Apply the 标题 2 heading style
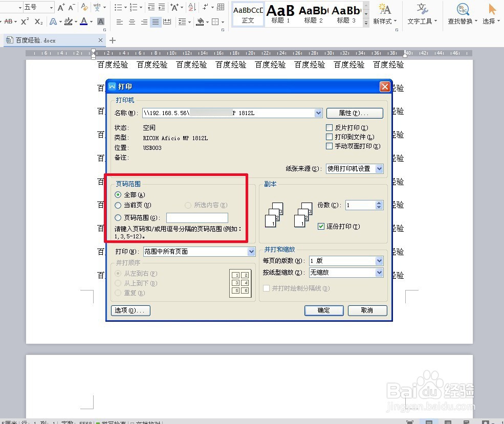Image resolution: width=504 pixels, height=424 pixels. pos(313,15)
